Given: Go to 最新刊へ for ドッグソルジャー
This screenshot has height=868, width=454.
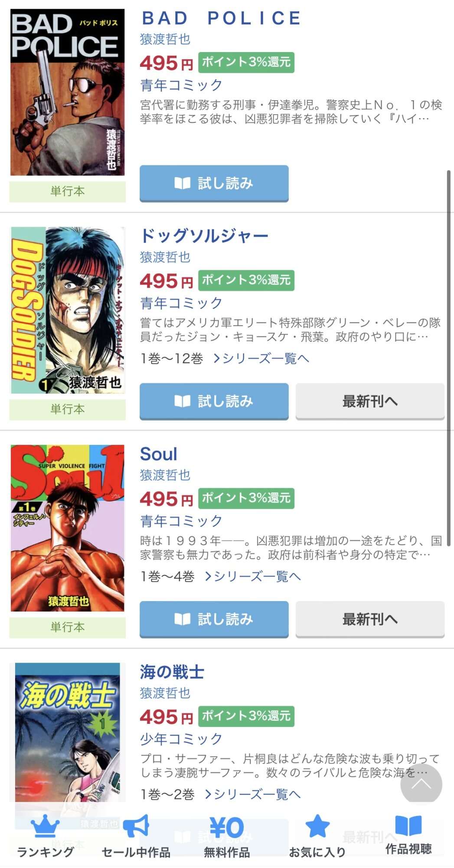Looking at the screenshot, I should pyautogui.click(x=370, y=401).
